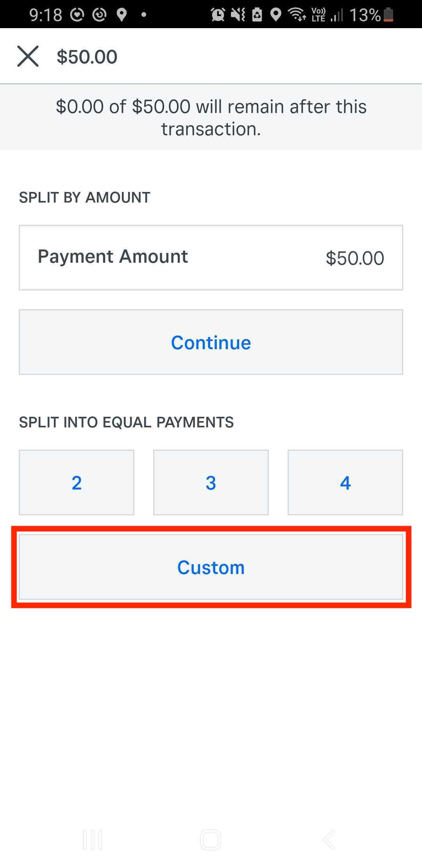
Task: Tap the Wi-Fi signal status icon
Action: point(297,15)
